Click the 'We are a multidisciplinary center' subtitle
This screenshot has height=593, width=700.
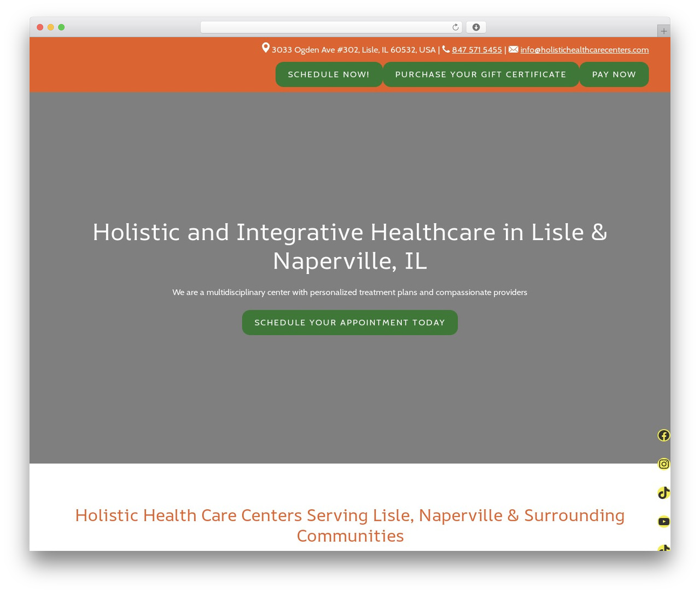coord(350,292)
